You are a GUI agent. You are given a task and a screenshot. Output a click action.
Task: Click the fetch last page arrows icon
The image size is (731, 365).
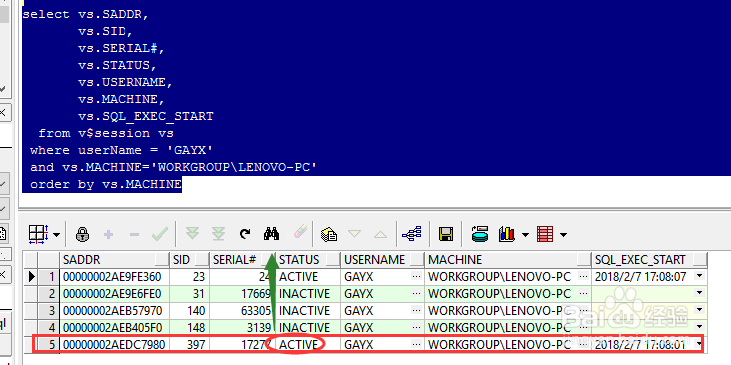(218, 234)
